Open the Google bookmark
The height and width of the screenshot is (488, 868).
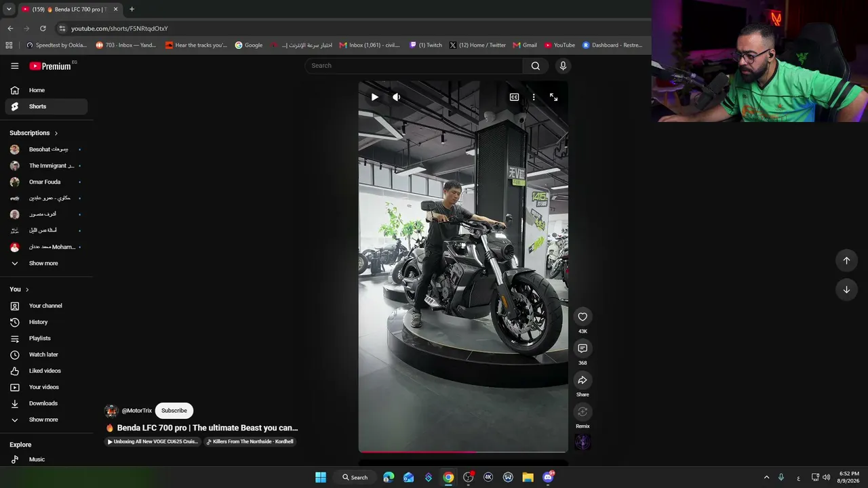[x=249, y=45]
